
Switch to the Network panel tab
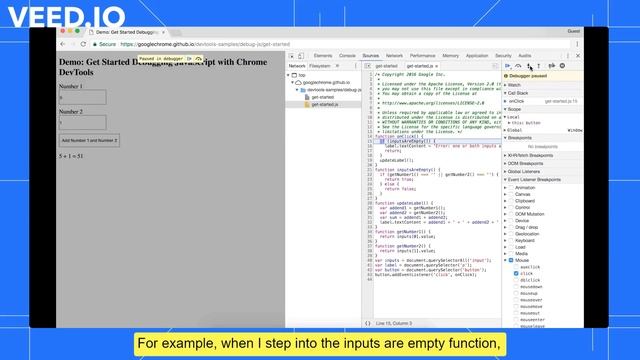tap(394, 56)
